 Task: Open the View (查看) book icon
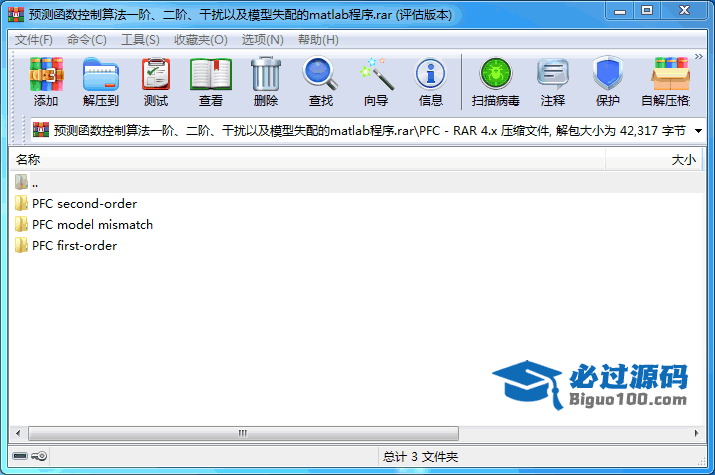click(211, 82)
